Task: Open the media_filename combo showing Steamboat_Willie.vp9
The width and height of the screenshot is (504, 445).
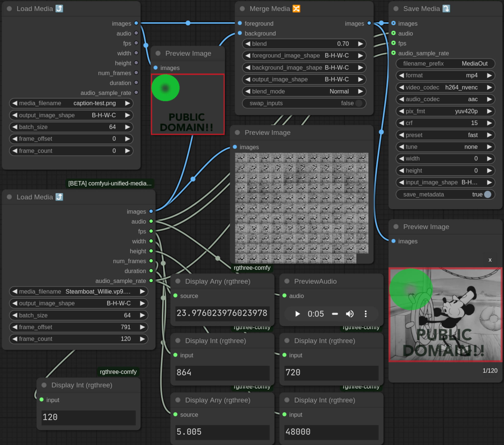Action: [78, 292]
